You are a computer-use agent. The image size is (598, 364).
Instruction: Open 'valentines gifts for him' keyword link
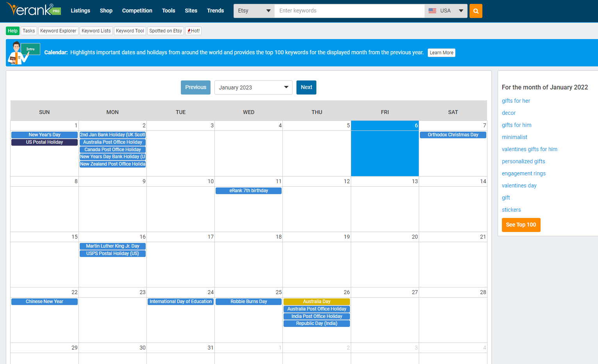[x=530, y=149]
